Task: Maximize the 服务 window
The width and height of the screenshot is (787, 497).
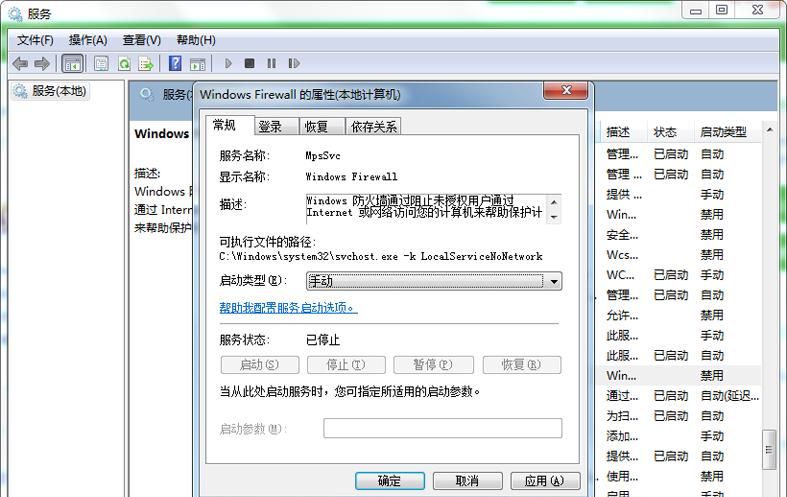Action: (722, 10)
